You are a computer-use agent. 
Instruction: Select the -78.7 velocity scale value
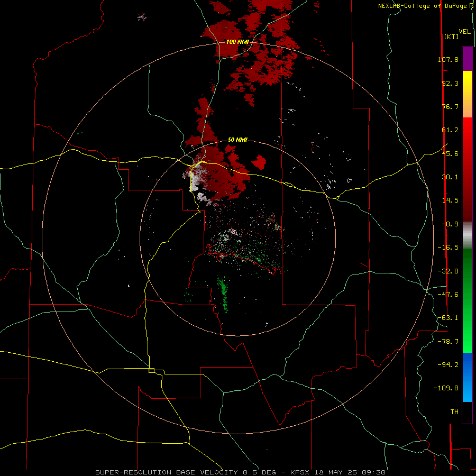pos(448,342)
